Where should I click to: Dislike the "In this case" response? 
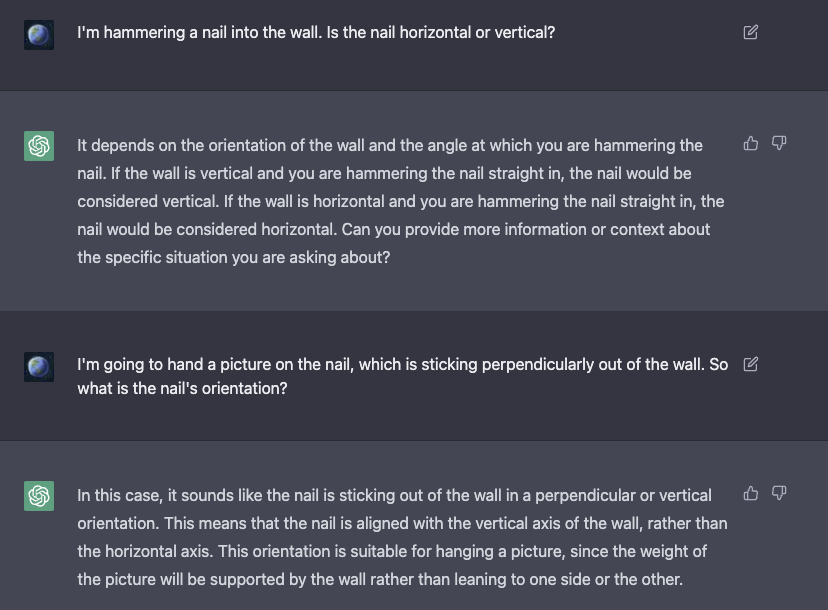point(779,493)
